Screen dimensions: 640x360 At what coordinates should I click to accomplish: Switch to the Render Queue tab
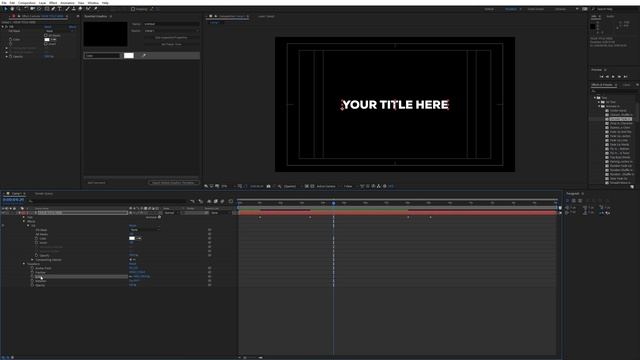[44, 193]
